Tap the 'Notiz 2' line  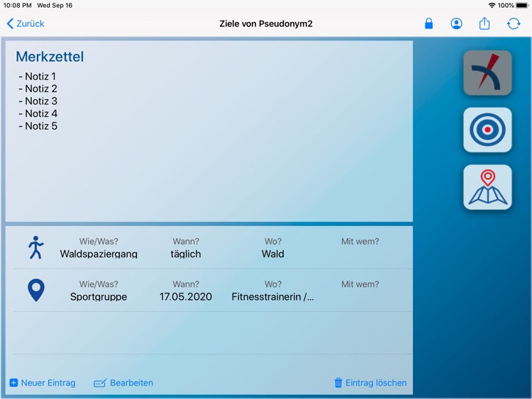(38, 89)
